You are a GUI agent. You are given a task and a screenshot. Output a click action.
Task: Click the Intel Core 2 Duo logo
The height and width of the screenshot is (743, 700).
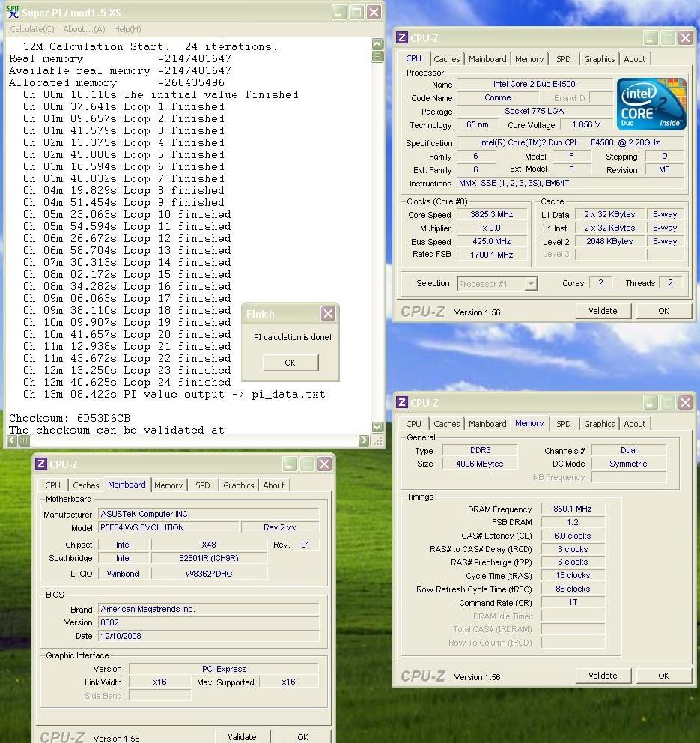(x=651, y=104)
